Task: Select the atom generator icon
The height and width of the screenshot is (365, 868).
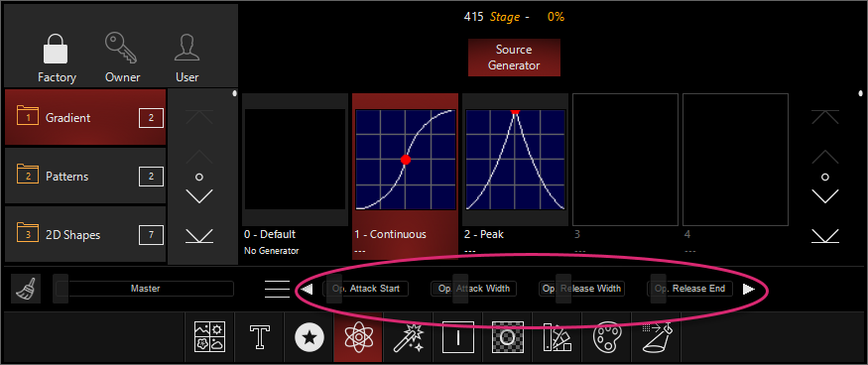Action: (357, 337)
